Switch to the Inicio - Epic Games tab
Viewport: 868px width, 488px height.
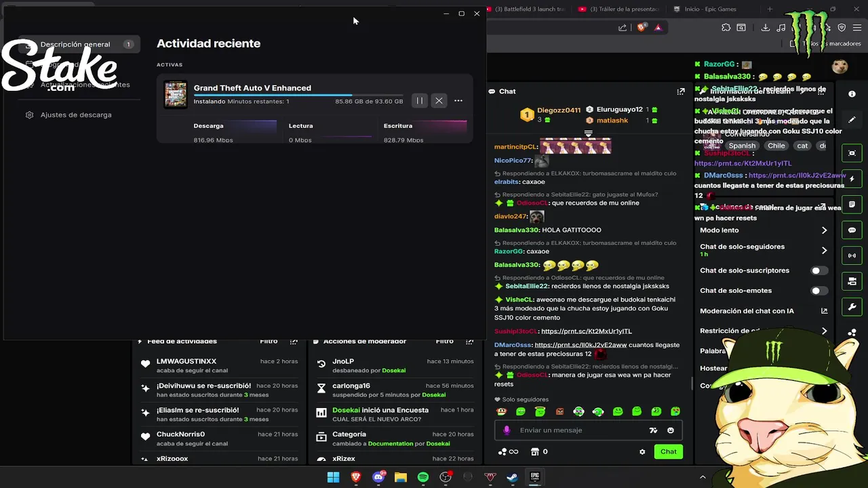point(711,9)
